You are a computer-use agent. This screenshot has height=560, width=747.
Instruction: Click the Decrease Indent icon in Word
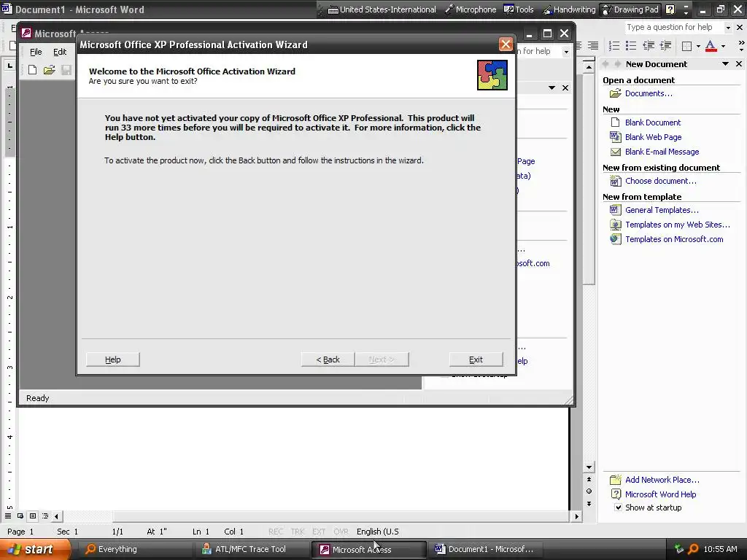click(x=649, y=46)
